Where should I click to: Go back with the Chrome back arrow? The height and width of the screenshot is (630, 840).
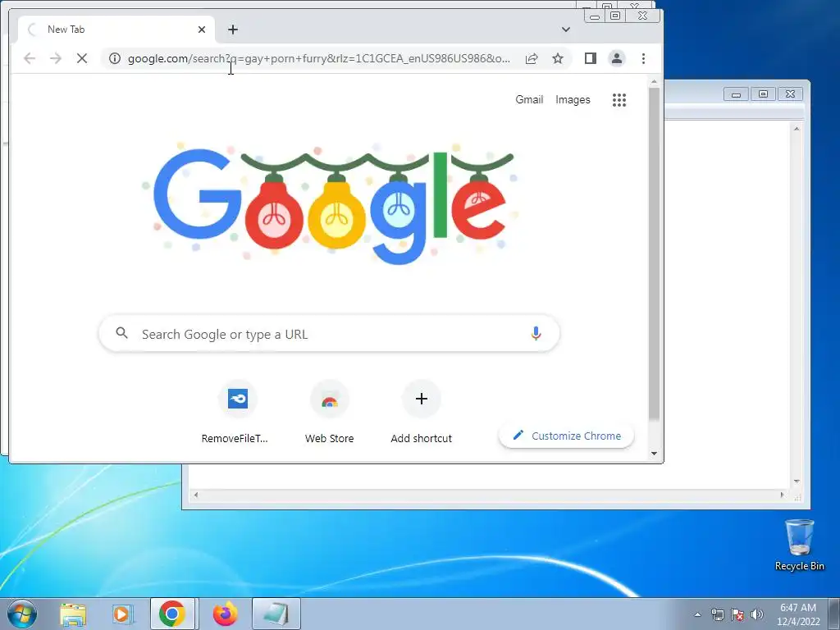(30, 58)
